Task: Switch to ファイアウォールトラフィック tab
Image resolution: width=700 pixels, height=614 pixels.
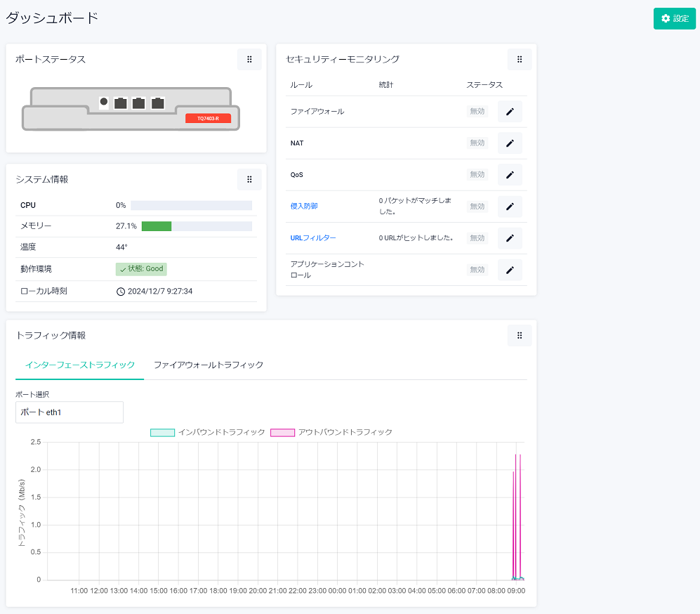Action: [x=209, y=365]
